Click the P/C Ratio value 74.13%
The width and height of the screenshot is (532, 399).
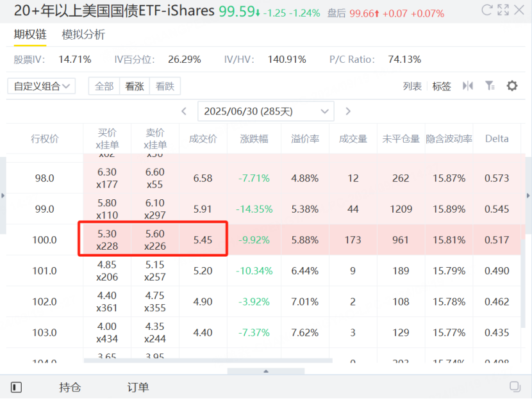click(x=404, y=60)
